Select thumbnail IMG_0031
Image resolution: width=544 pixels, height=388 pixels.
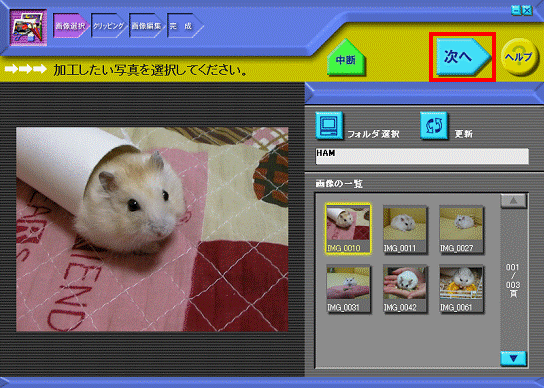pyautogui.click(x=348, y=289)
